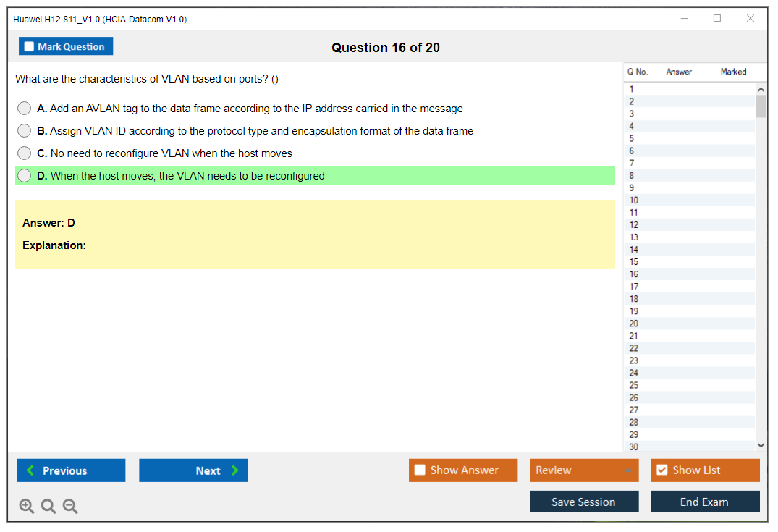Image resolution: width=778 pixels, height=532 pixels.
Task: Choose option C no need to reconfigure
Action: [25, 153]
